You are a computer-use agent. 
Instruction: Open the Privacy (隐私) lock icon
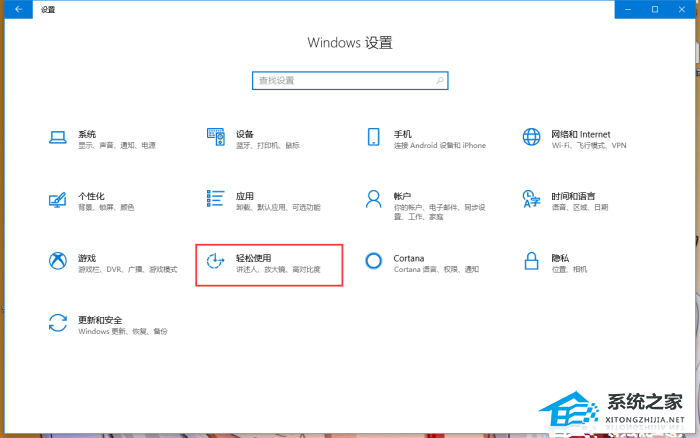click(x=531, y=261)
